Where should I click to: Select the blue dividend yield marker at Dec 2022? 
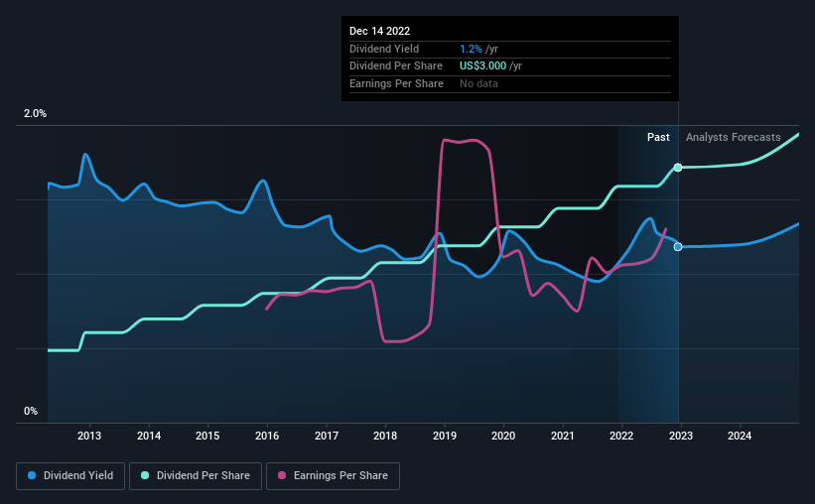pos(678,247)
